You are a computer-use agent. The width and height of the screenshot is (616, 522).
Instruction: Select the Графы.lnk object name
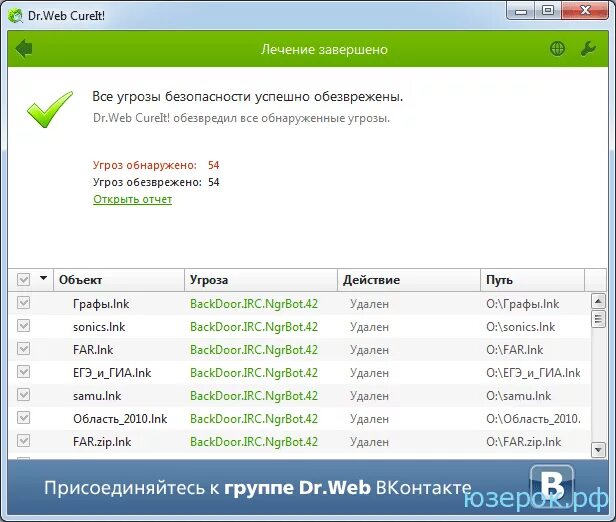101,304
